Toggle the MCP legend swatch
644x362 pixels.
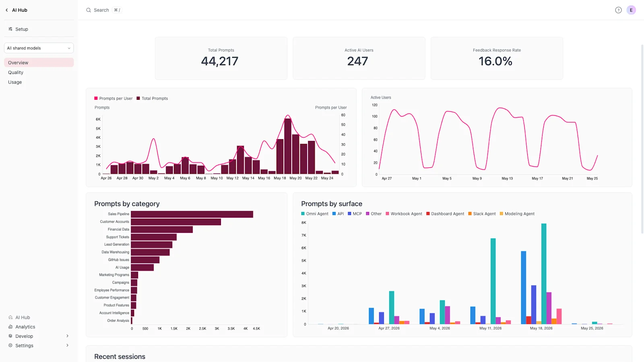point(349,214)
